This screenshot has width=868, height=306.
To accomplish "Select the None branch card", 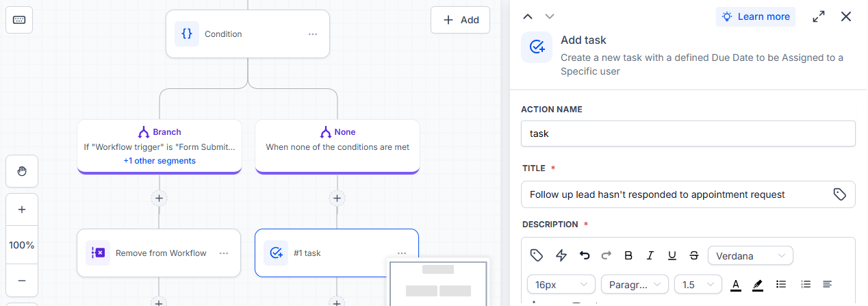I will pos(337,146).
